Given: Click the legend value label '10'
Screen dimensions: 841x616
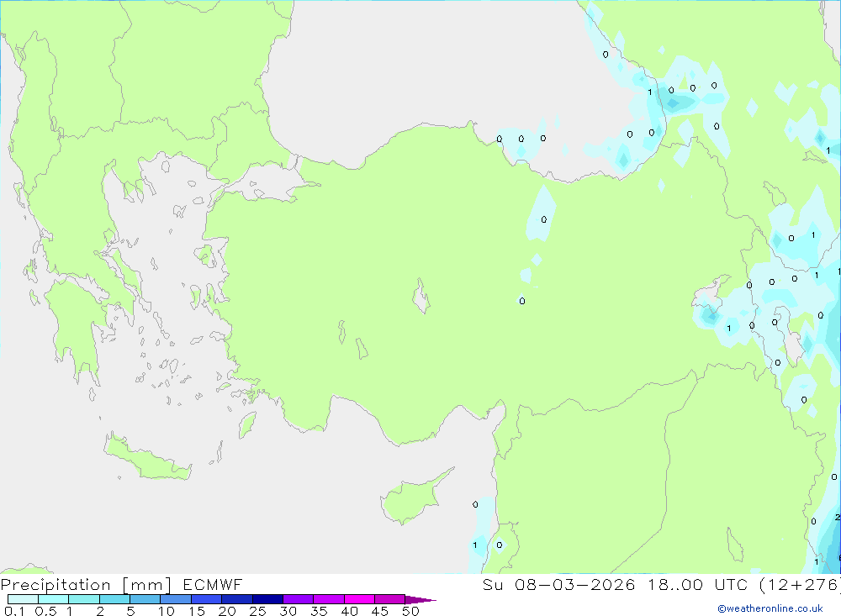Looking at the screenshot, I should [166, 611].
